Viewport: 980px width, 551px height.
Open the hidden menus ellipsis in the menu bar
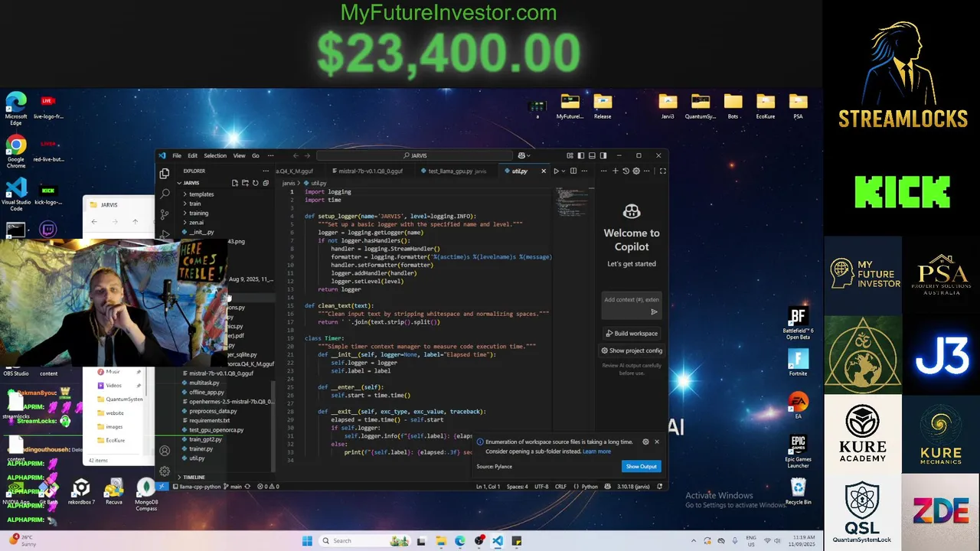(270, 155)
